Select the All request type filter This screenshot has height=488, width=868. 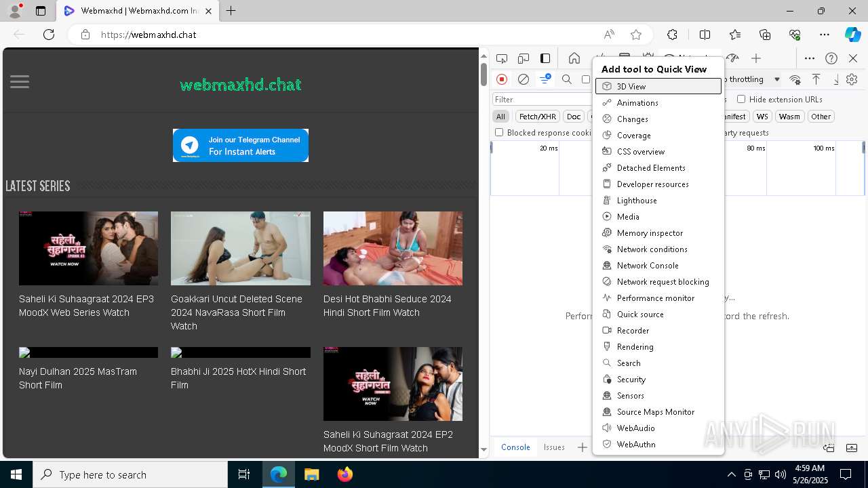click(500, 117)
